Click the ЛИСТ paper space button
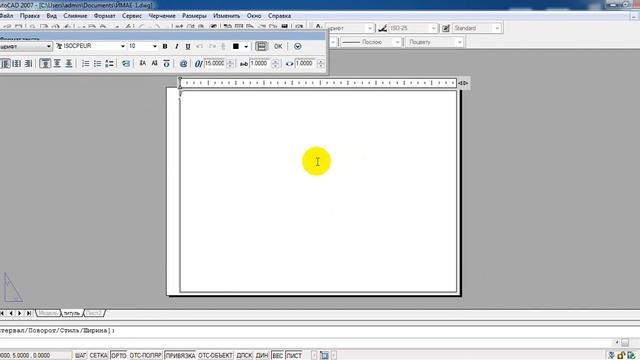The image size is (640, 360). [294, 356]
